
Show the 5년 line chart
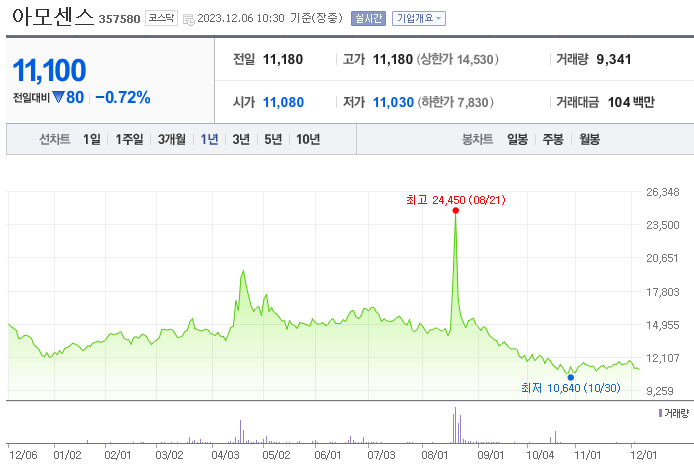[x=273, y=139]
